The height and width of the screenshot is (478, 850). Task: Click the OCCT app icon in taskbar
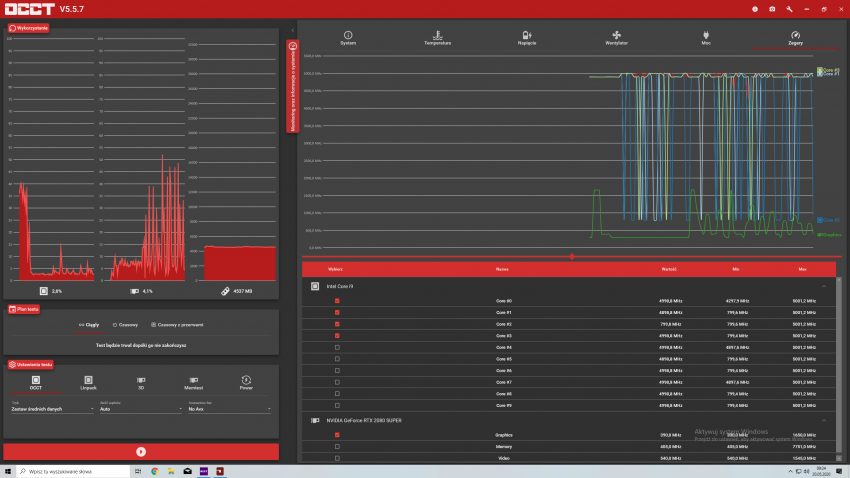(x=220, y=471)
